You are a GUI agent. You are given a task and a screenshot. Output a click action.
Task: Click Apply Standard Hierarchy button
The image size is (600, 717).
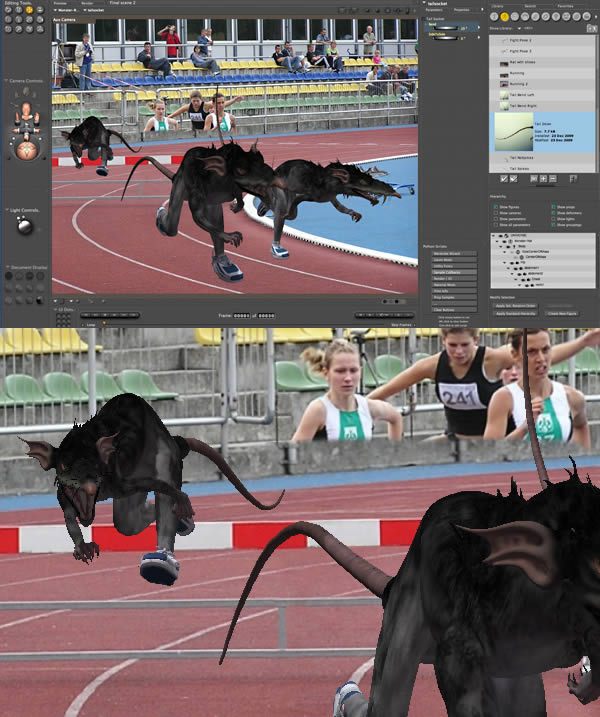[x=515, y=314]
